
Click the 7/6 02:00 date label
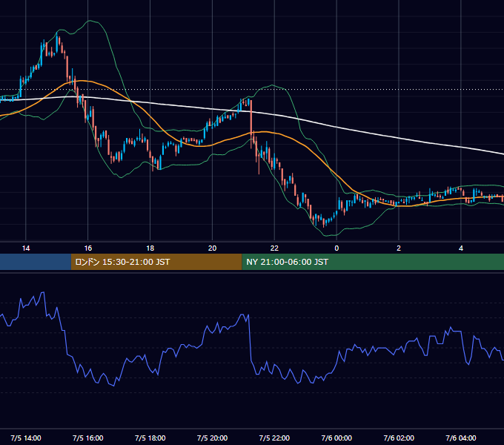tap(399, 438)
